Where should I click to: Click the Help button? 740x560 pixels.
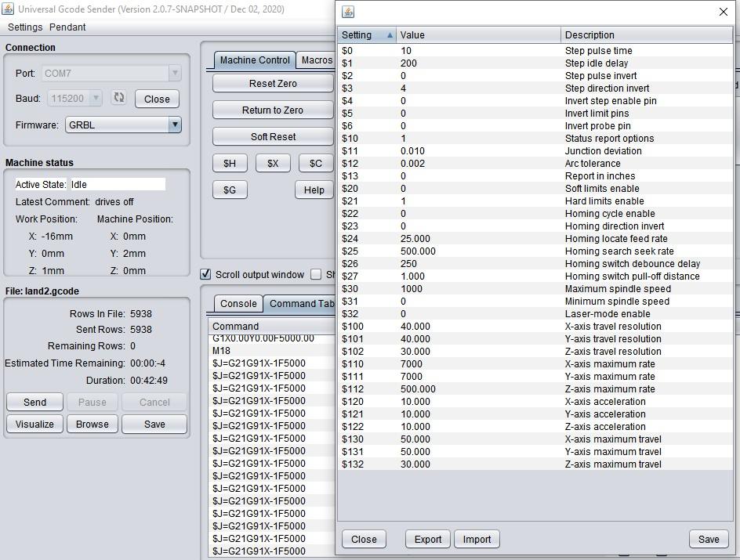click(314, 190)
